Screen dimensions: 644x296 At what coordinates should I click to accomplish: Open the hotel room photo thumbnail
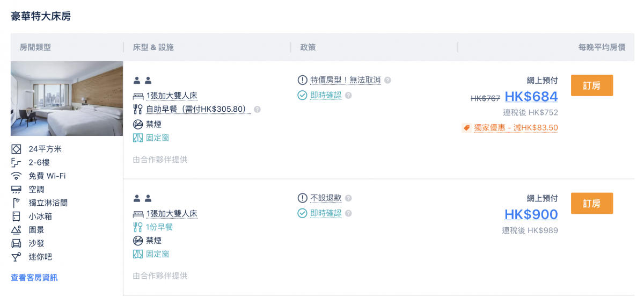(67, 98)
